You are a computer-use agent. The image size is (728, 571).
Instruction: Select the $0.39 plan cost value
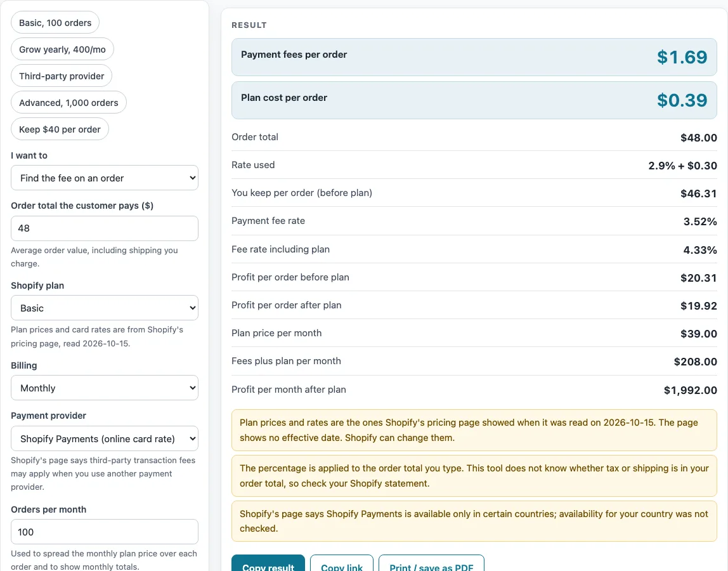[x=682, y=100]
